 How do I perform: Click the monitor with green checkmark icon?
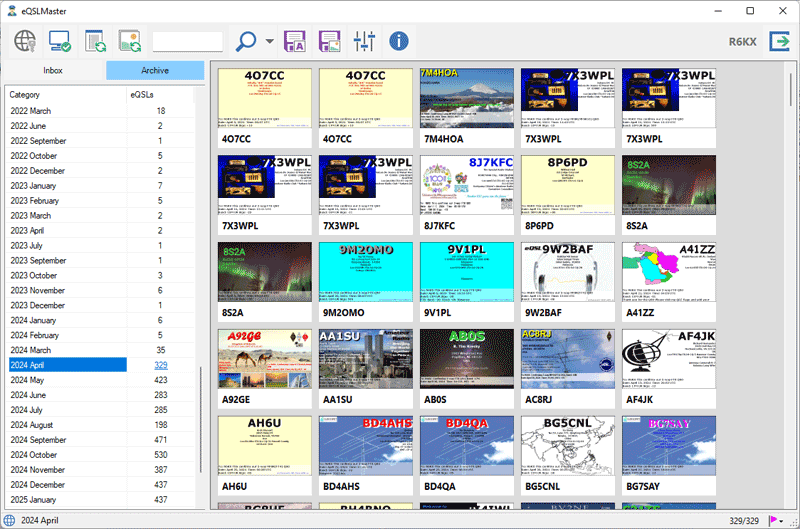(60, 41)
